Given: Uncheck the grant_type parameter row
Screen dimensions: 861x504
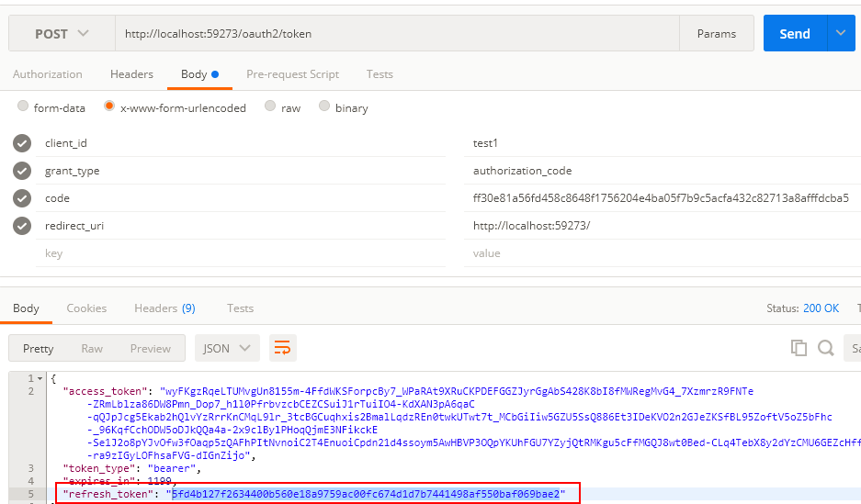Looking at the screenshot, I should click(x=22, y=171).
